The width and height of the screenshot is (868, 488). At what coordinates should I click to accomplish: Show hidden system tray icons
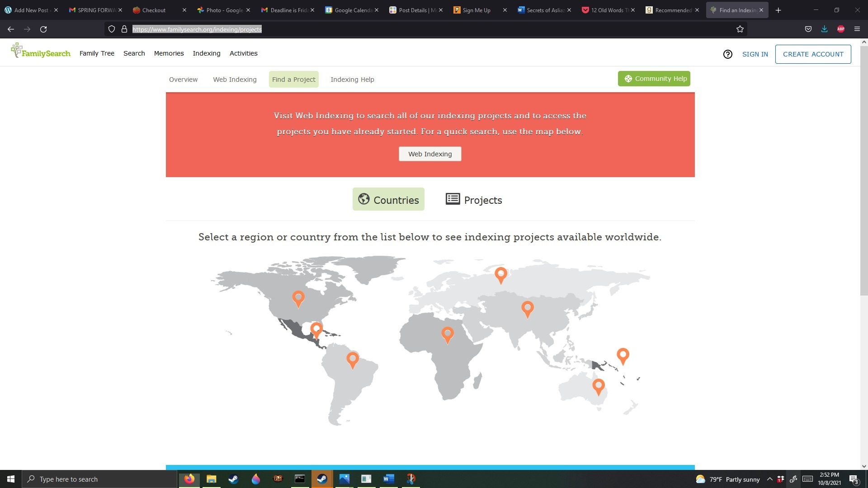(x=769, y=479)
